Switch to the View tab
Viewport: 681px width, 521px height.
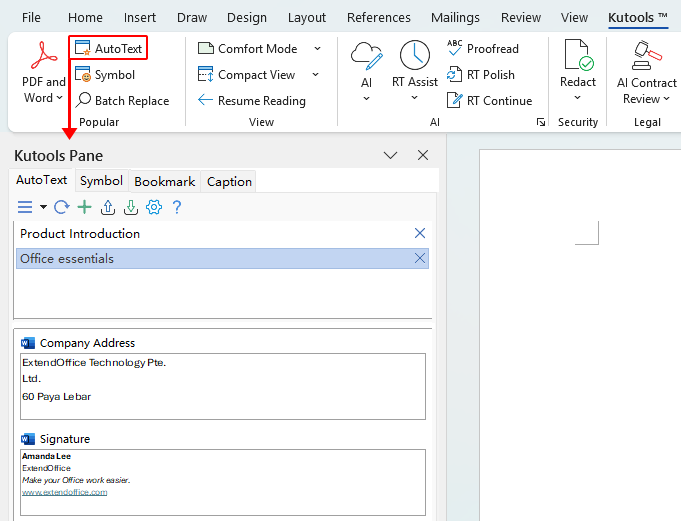[x=574, y=17]
